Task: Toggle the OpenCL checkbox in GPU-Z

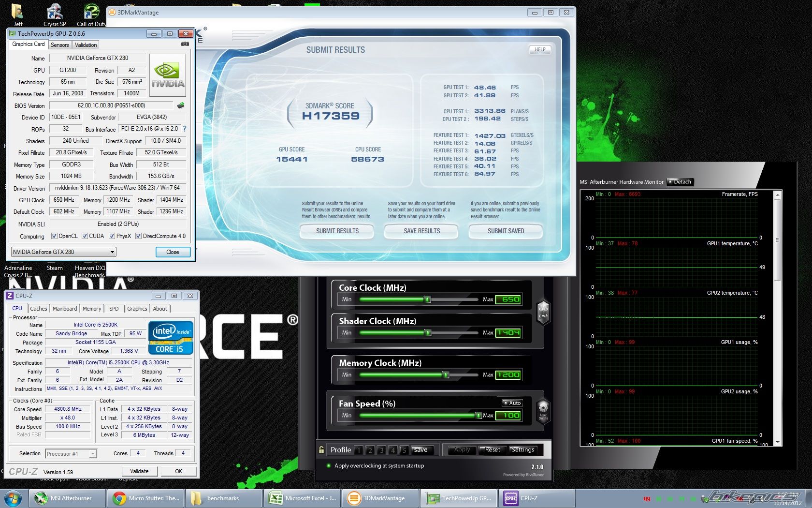Action: pyautogui.click(x=55, y=236)
